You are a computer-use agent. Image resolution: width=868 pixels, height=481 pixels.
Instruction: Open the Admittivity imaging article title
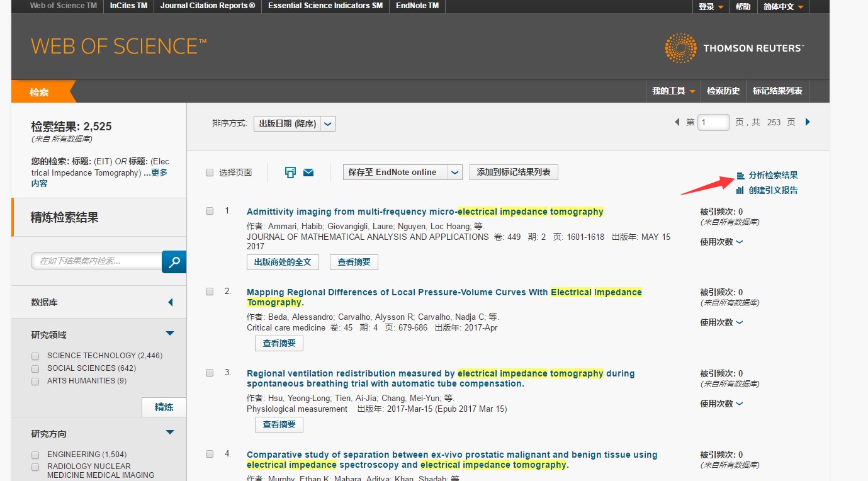[x=425, y=212]
